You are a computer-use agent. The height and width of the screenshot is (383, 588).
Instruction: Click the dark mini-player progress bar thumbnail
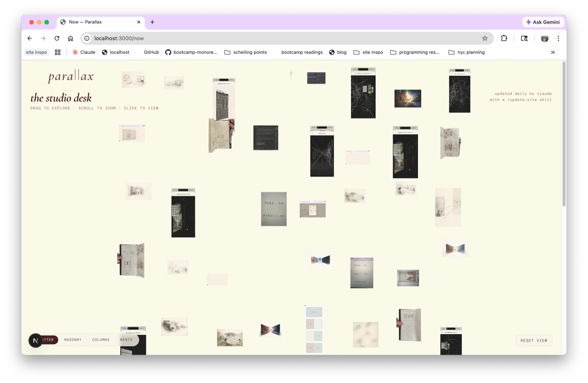pos(316,77)
